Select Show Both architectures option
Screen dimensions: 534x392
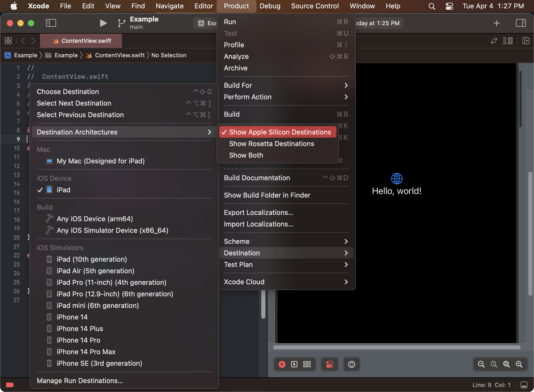[278, 155]
